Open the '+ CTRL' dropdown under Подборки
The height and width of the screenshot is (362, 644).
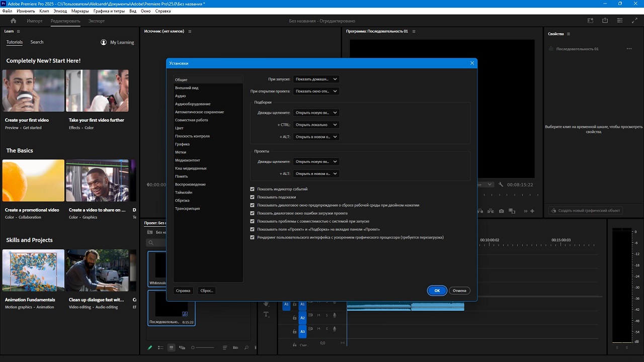pyautogui.click(x=316, y=125)
